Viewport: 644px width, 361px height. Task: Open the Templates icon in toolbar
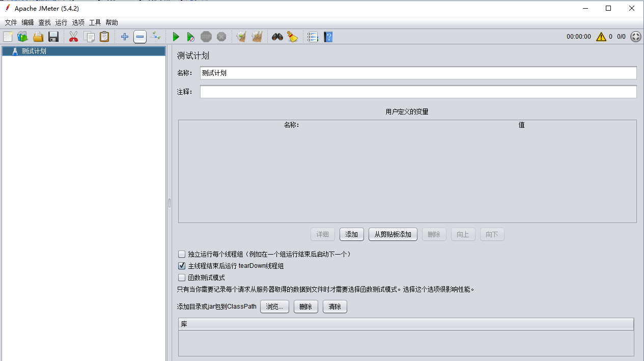pos(22,37)
